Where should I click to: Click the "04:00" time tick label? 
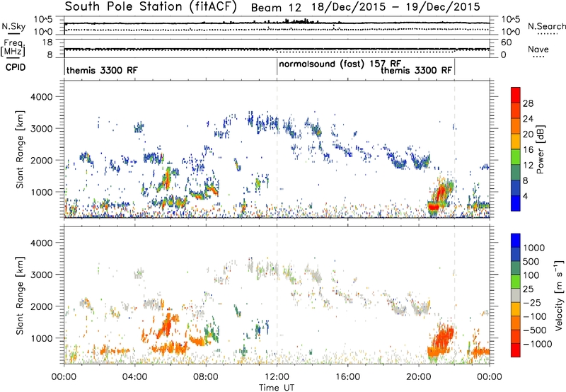coord(134,376)
